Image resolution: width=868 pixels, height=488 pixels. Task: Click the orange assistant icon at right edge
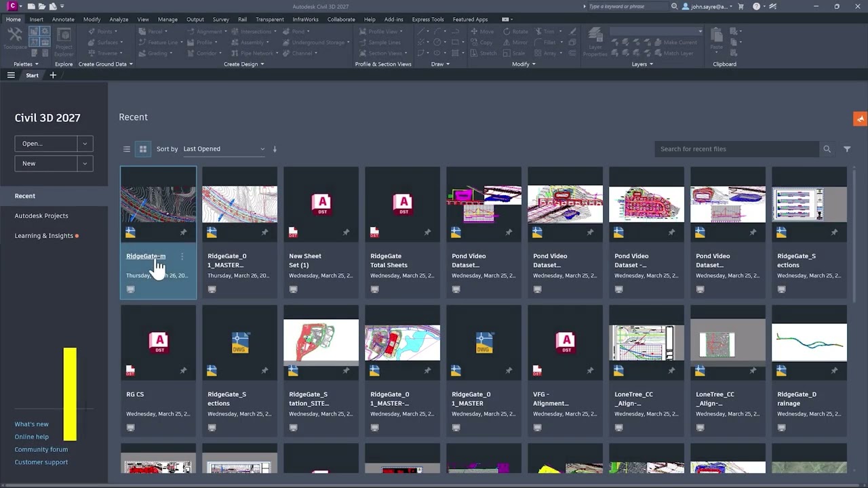coord(860,119)
